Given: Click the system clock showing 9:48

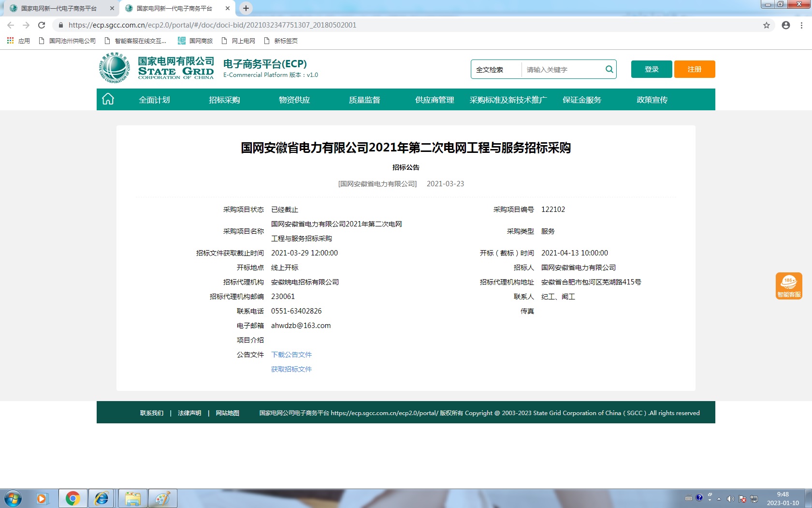Looking at the screenshot, I should click(783, 494).
